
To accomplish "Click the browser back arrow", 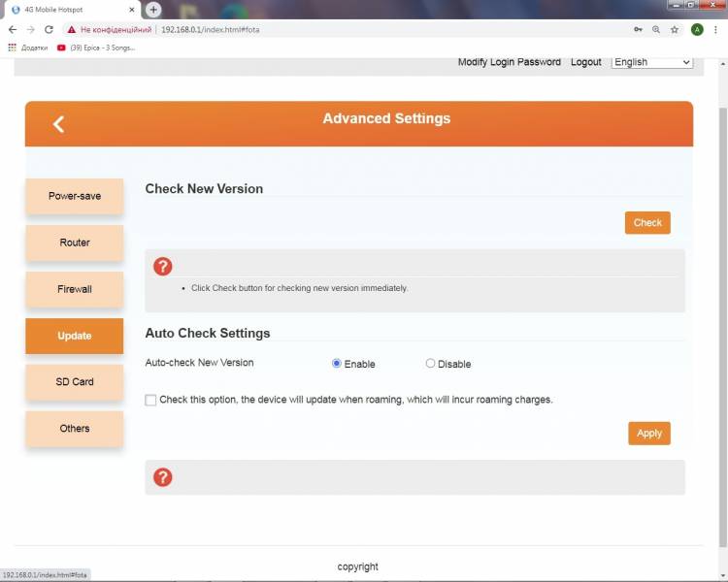I will [x=13, y=30].
